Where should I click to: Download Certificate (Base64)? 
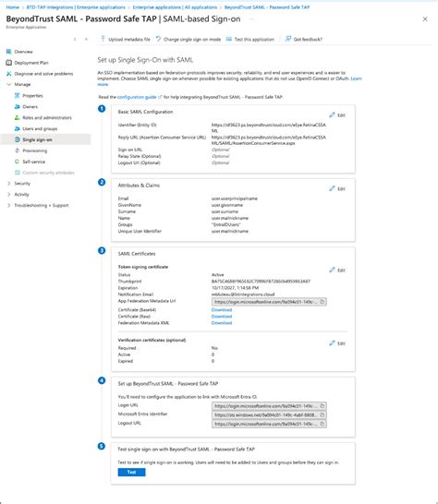(x=222, y=310)
